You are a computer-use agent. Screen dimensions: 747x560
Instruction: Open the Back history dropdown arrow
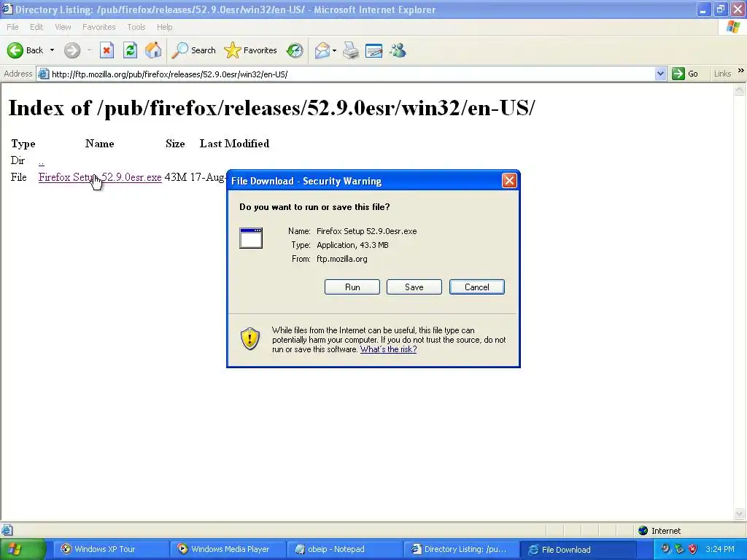tap(52, 50)
